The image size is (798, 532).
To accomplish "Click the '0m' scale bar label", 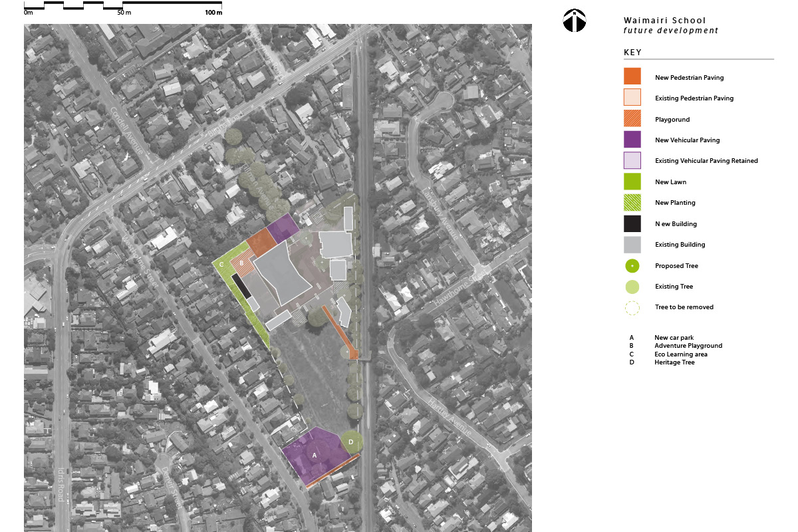I will [x=29, y=13].
